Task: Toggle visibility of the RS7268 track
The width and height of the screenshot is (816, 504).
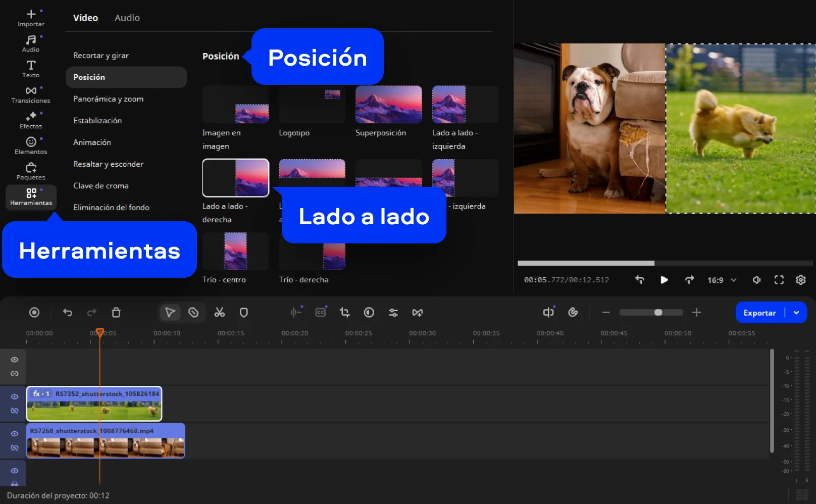Action: tap(15, 434)
